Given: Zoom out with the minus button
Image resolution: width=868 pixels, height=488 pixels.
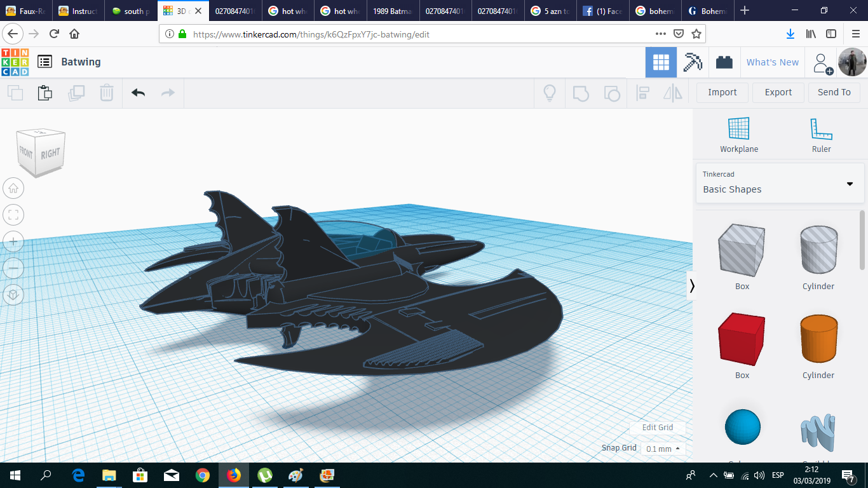Looking at the screenshot, I should click(14, 268).
